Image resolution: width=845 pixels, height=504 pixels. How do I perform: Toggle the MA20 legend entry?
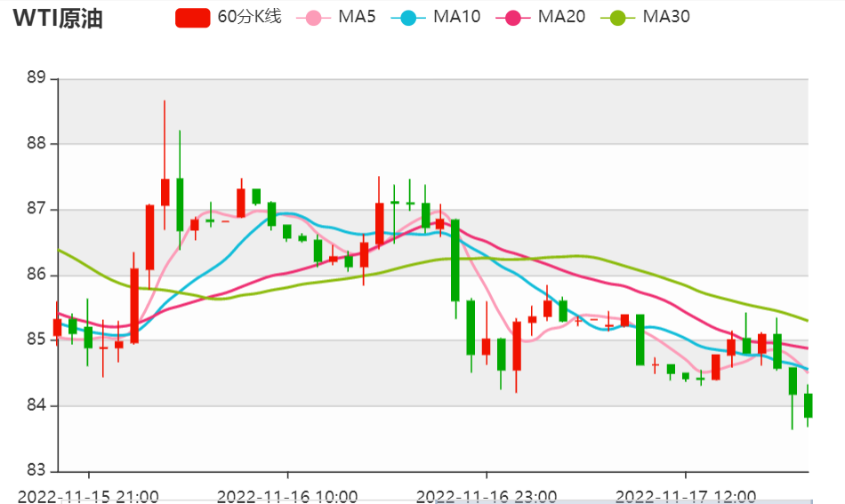(540, 17)
